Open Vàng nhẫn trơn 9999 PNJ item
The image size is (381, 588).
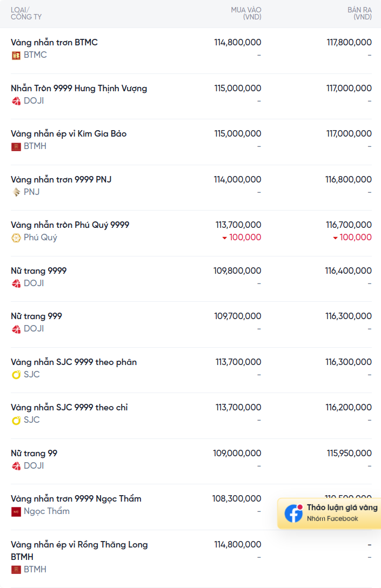pos(61,180)
